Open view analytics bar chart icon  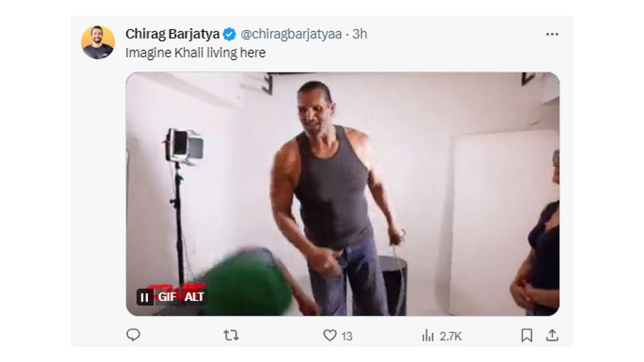point(428,336)
